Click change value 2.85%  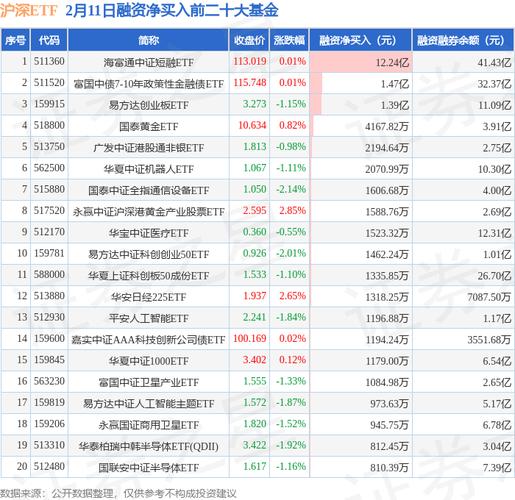[x=293, y=211]
